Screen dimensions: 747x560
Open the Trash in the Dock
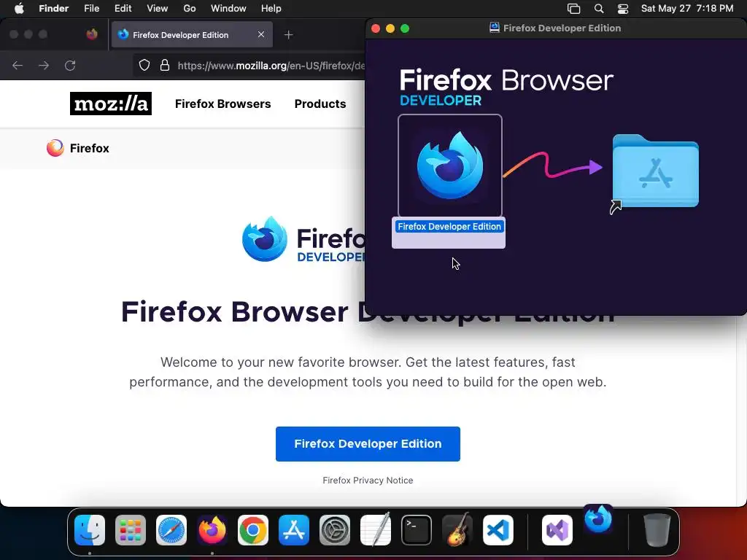[x=657, y=530]
